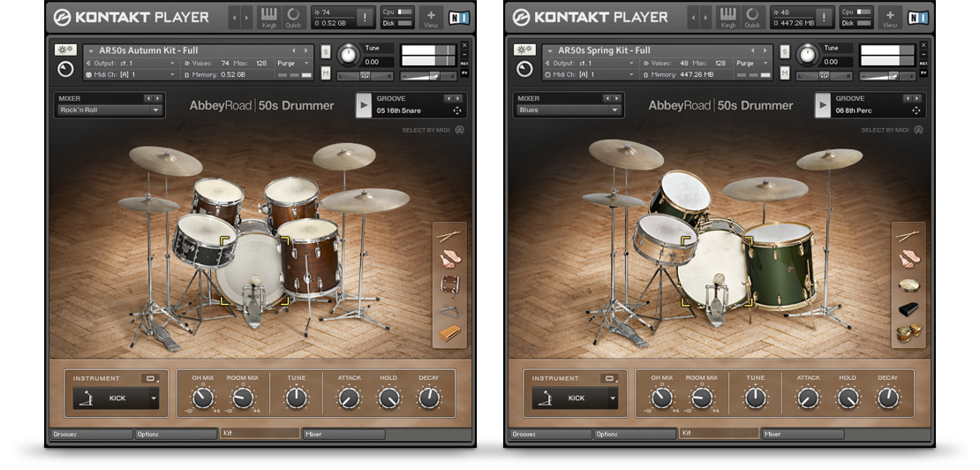Click the small button above KICK in Autumn
Image resolution: width=980 pixels, height=470 pixels.
point(151,378)
